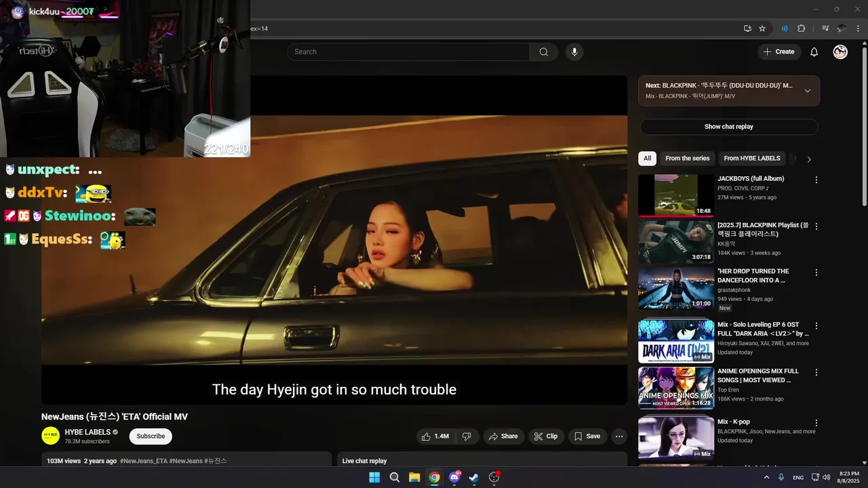Click inside the YouTube search field

tap(408, 52)
